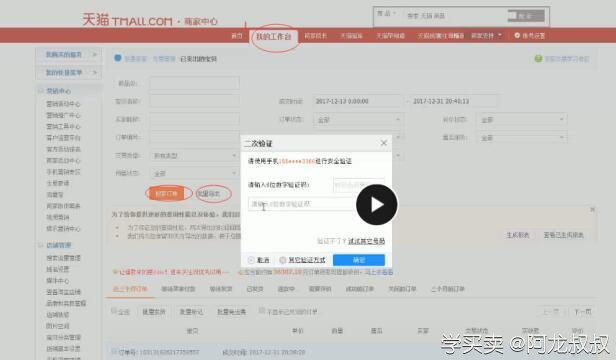Select the 需要评价 tab
Viewport: 616px width, 360px height.
320,289
